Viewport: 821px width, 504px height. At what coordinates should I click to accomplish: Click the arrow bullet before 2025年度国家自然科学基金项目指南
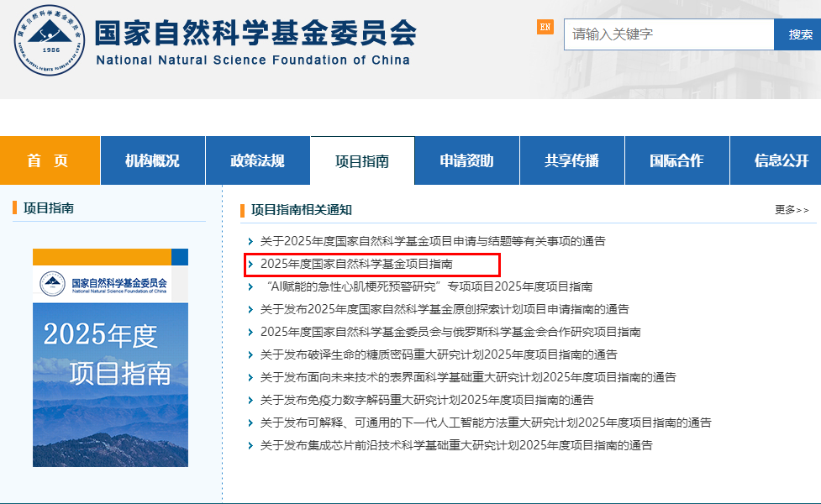tap(250, 264)
